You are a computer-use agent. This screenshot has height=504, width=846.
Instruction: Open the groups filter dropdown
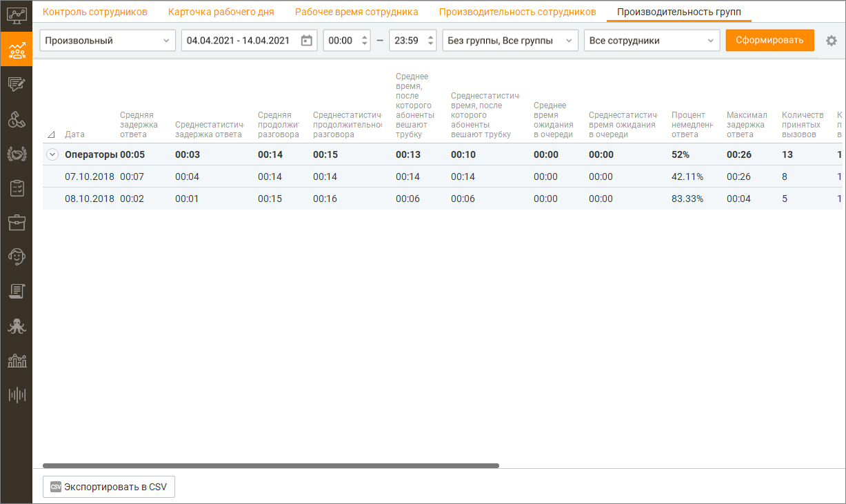point(510,41)
